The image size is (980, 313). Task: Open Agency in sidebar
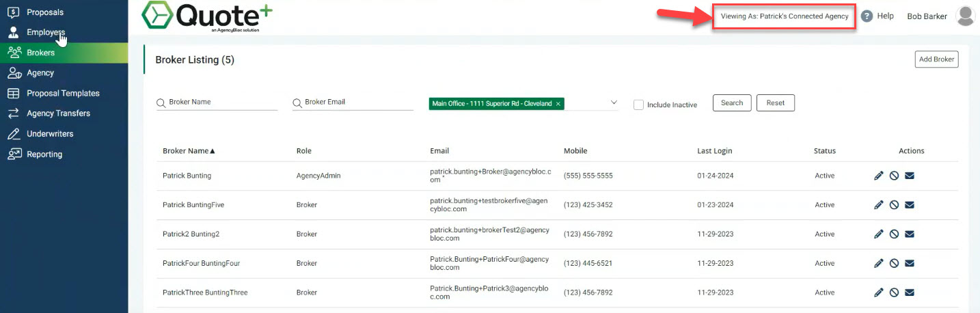[64, 72]
